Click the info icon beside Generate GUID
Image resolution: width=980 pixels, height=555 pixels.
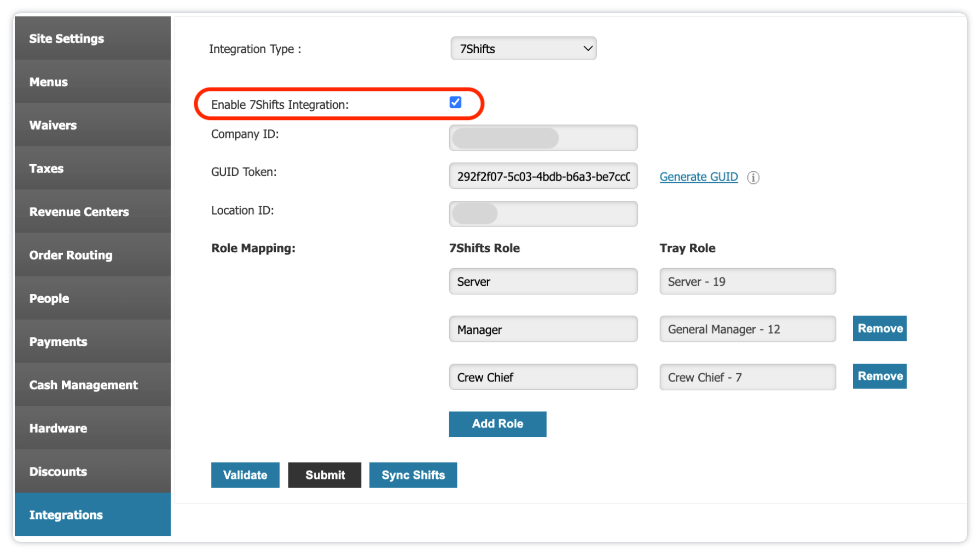click(x=753, y=177)
